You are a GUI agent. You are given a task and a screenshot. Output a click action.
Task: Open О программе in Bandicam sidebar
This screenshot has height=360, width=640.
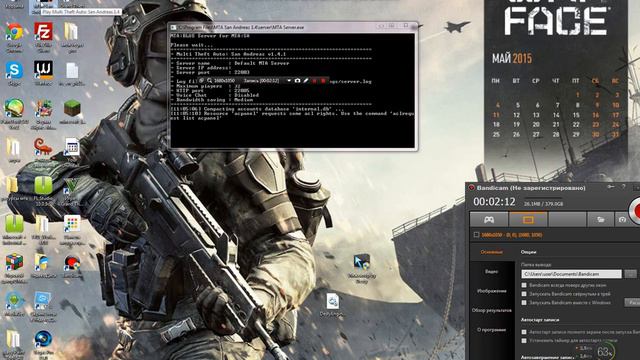click(x=491, y=330)
